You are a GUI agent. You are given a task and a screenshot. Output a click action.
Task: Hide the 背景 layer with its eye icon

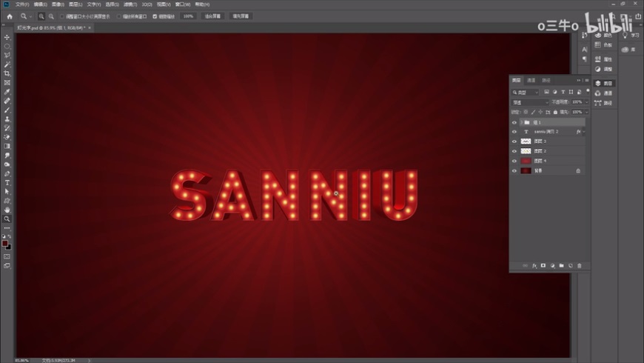(x=514, y=170)
